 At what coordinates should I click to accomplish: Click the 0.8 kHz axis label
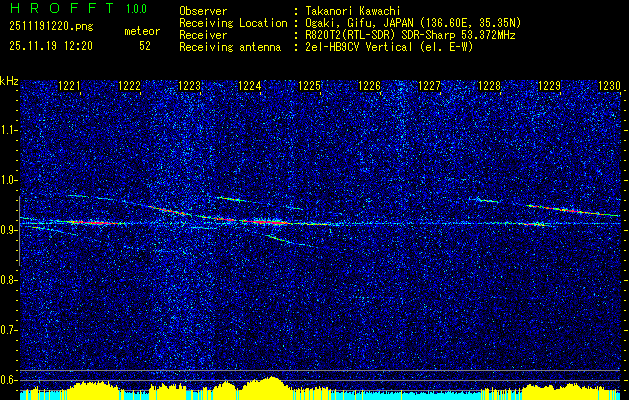[x=8, y=280]
